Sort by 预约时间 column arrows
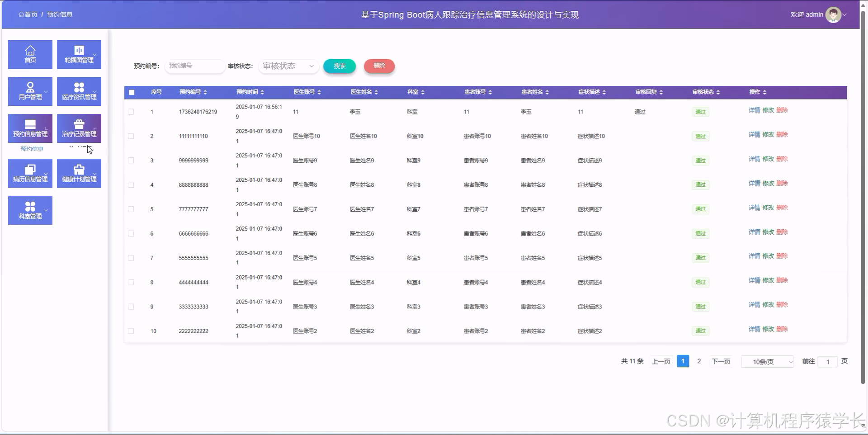 (x=261, y=92)
